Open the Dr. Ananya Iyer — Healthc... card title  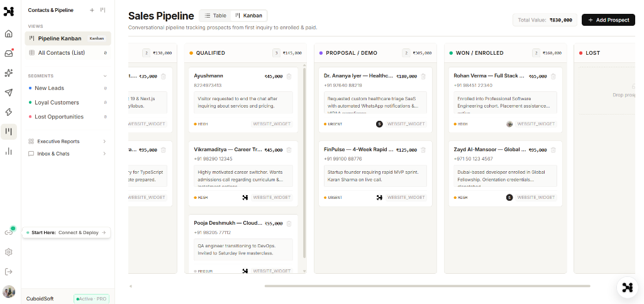[358, 76]
